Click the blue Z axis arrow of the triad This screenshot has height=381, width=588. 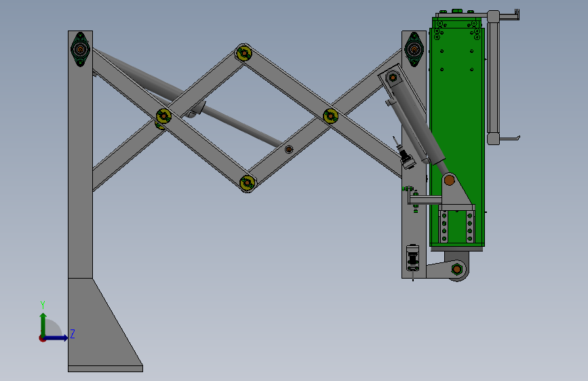point(56,338)
